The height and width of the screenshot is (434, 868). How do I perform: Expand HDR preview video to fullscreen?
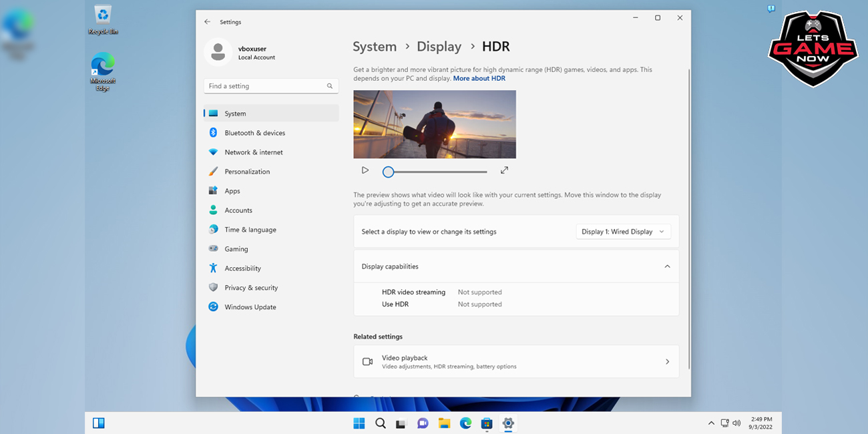click(504, 170)
